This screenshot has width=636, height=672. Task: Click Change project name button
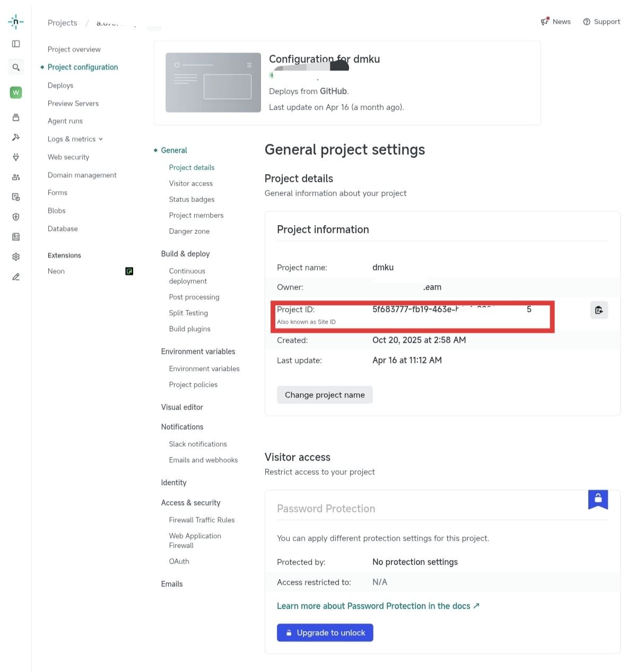click(325, 395)
